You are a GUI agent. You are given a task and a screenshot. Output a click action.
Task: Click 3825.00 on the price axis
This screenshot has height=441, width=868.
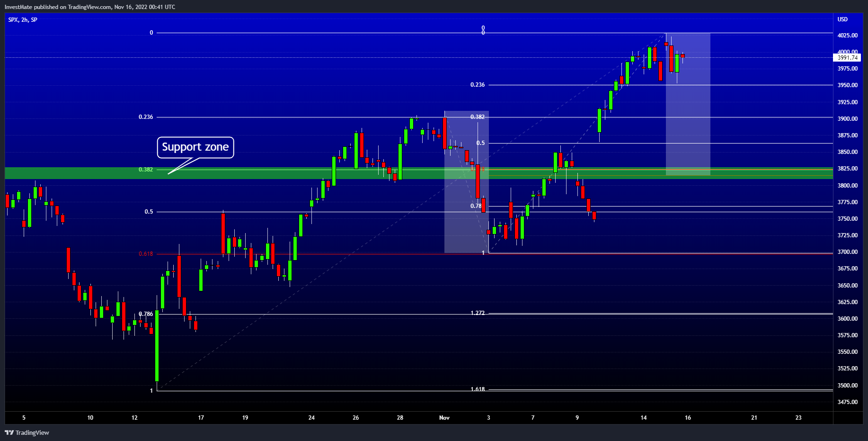[x=847, y=169]
